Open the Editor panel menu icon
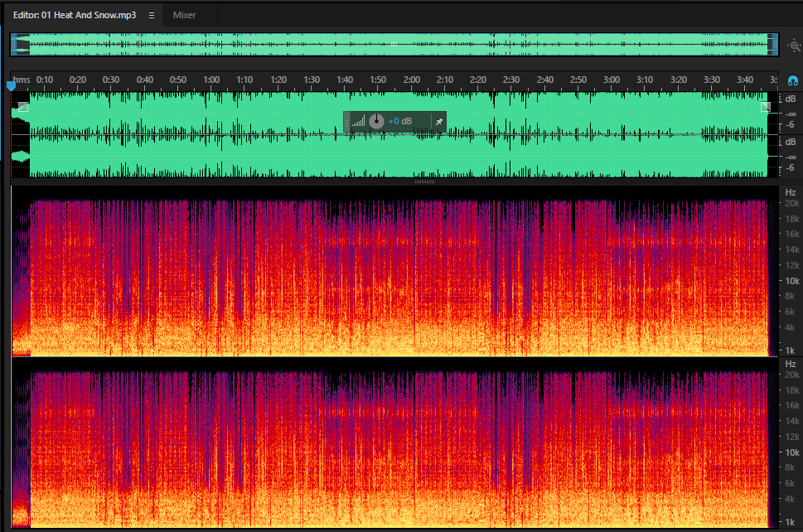The width and height of the screenshot is (803, 532). point(152,16)
